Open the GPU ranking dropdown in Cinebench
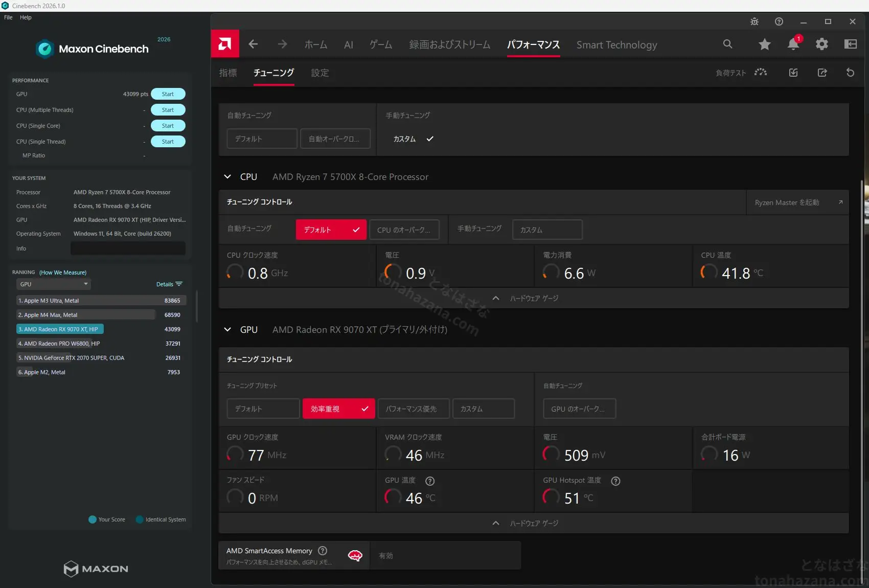The image size is (869, 588). coord(54,284)
